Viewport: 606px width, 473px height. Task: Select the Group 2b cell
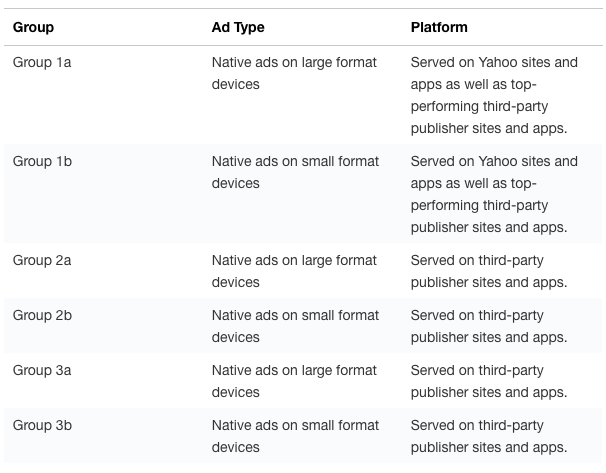(42, 315)
